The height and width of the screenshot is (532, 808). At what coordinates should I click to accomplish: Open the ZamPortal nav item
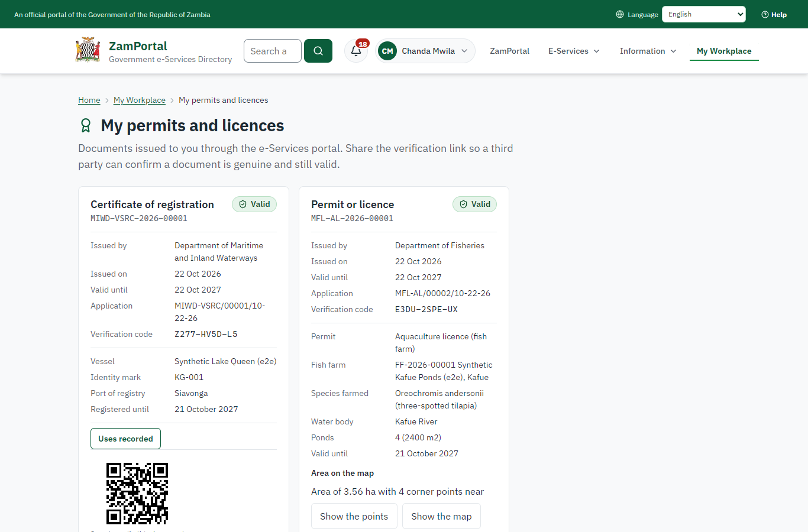click(509, 51)
